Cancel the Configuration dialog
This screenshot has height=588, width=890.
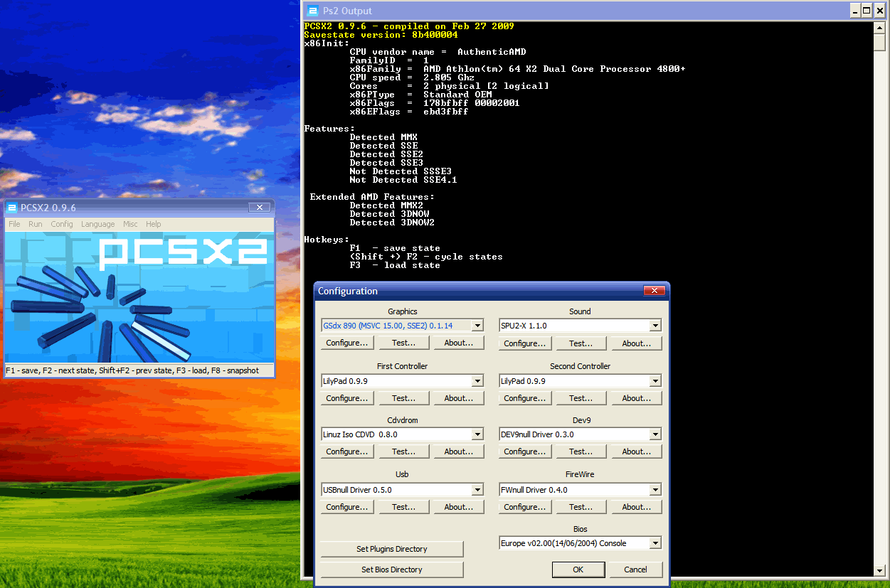pos(636,570)
